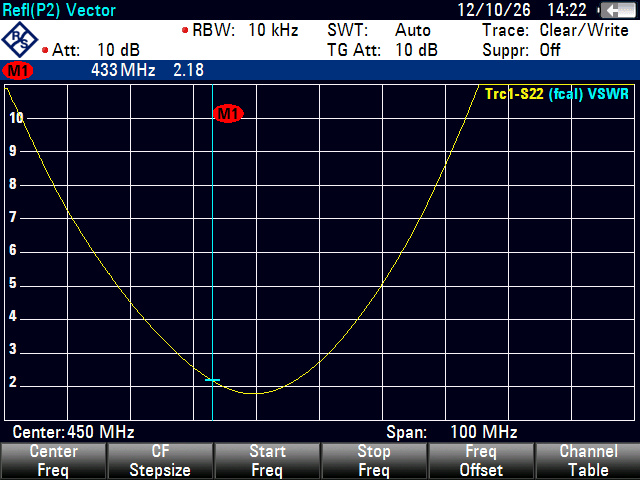Image resolution: width=640 pixels, height=480 pixels.
Task: Click the red dot beside Att
Action: point(45,50)
